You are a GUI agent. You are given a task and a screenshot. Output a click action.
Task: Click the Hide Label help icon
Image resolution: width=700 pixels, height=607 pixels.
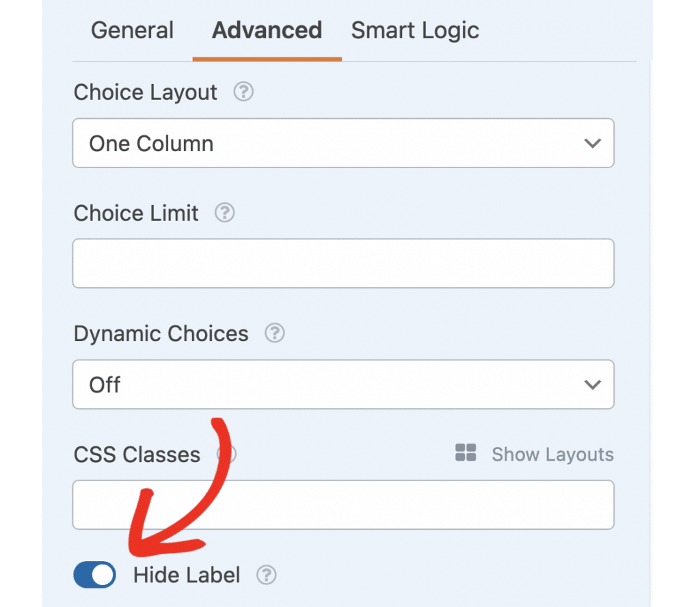tap(267, 576)
